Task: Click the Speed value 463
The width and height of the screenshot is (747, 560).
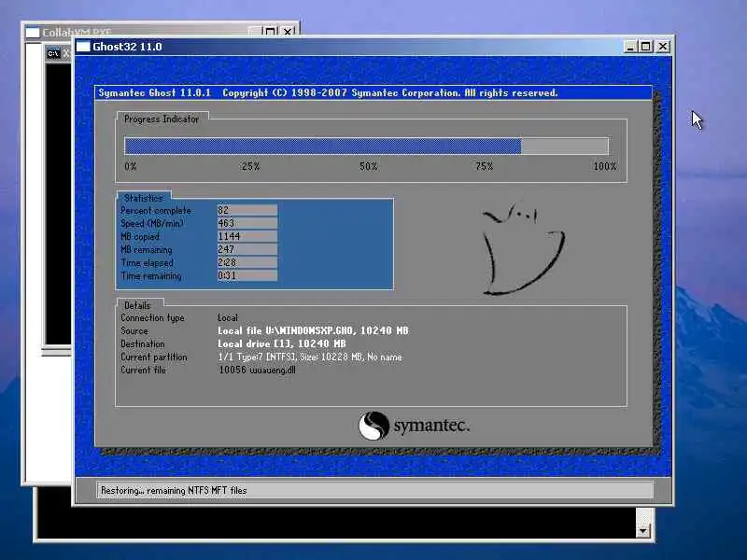Action: coord(247,223)
